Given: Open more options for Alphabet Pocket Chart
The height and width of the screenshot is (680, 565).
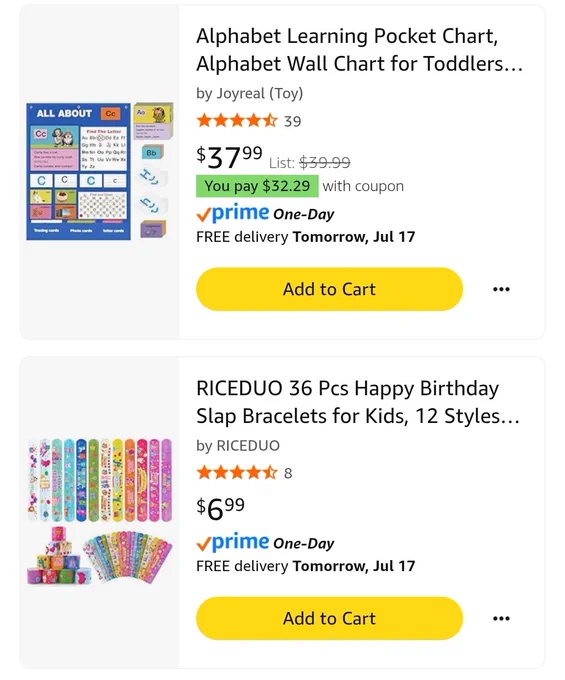Looking at the screenshot, I should click(x=501, y=289).
